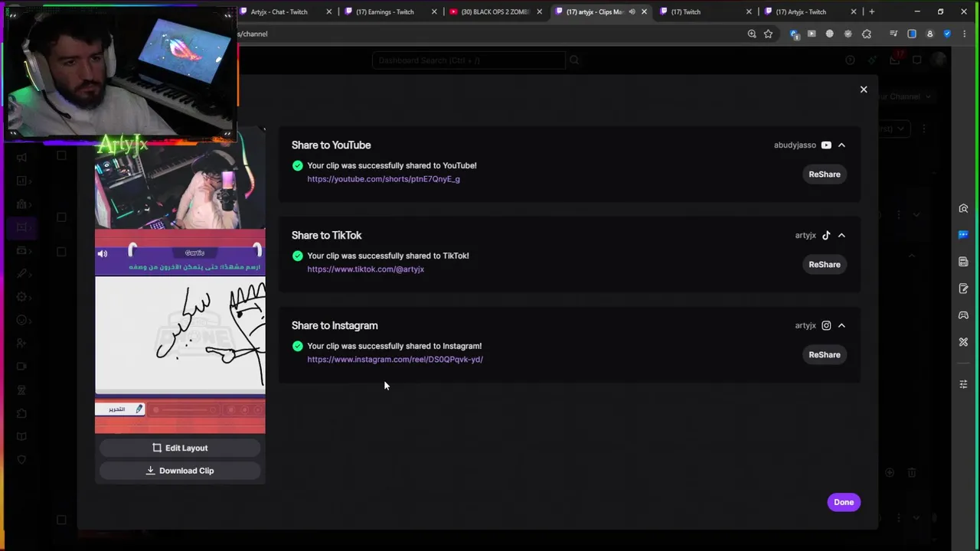Image resolution: width=980 pixels, height=551 pixels.
Task: Click the YouTube icon beside abudyjasso
Action: pos(826,145)
